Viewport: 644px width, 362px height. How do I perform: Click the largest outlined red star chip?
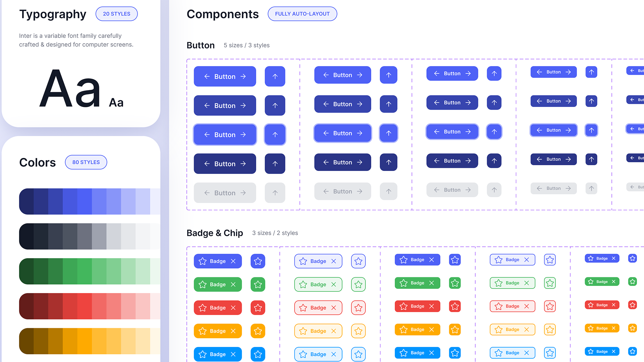(x=358, y=308)
